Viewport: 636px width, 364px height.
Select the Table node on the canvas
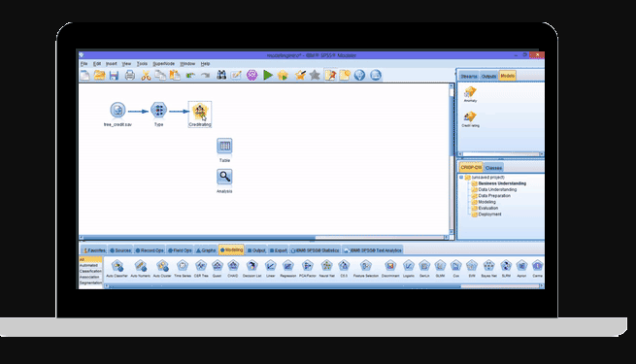point(224,150)
